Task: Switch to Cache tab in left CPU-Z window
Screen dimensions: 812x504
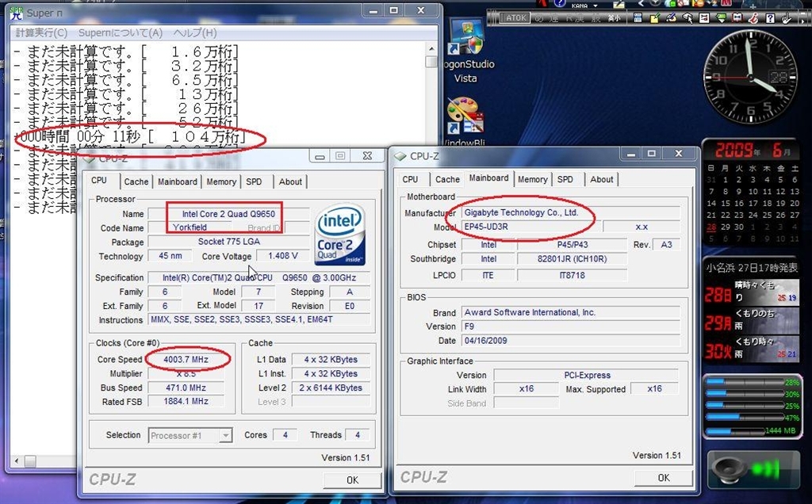Action: point(136,181)
